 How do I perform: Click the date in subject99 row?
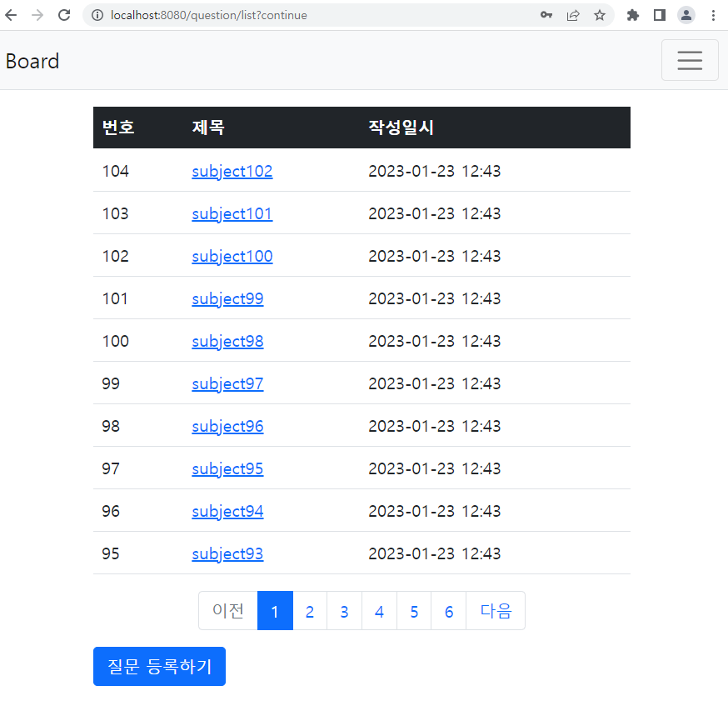tap(435, 298)
